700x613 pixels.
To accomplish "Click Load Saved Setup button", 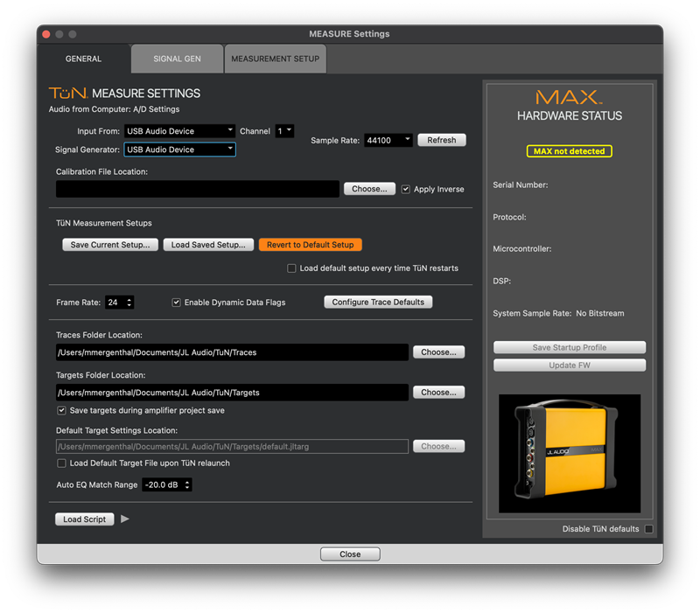I will 208,245.
